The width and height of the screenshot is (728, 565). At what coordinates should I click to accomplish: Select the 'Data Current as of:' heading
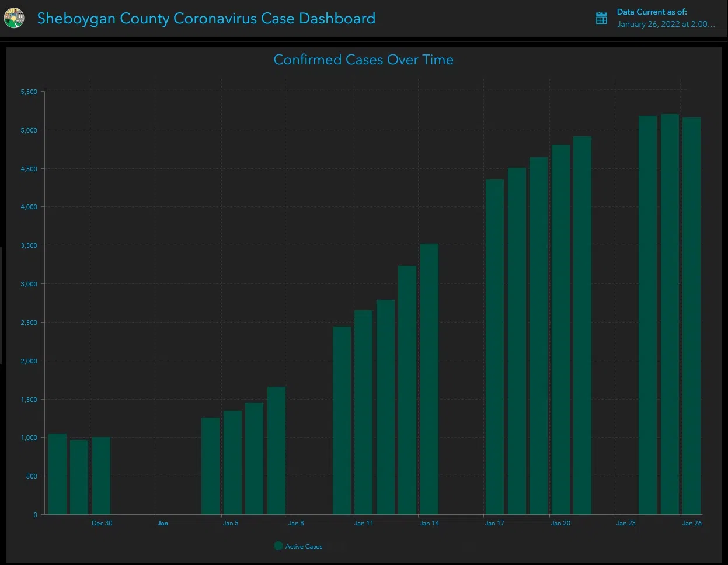[652, 12]
